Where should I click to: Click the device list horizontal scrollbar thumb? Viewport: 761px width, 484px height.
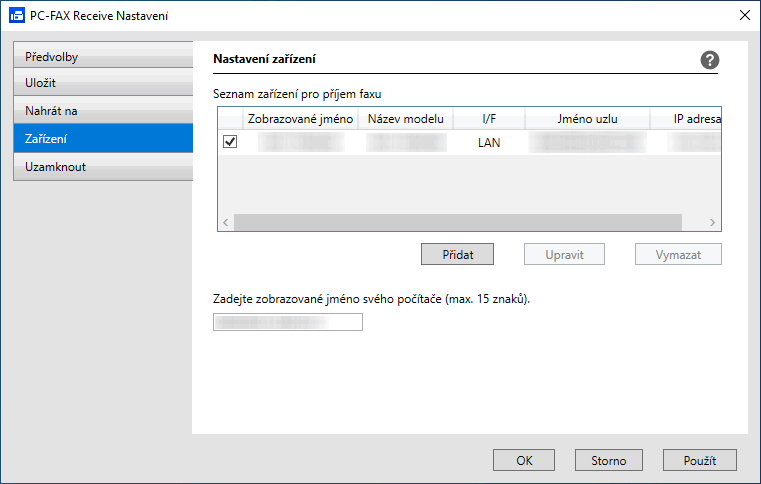458,222
